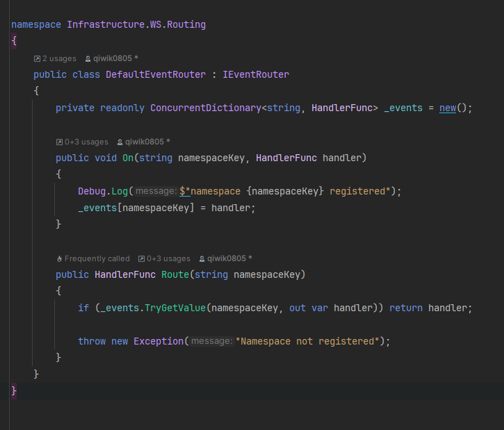Open '0+3 usages' lens above the On method
This screenshot has width=504, height=430.
click(x=86, y=142)
